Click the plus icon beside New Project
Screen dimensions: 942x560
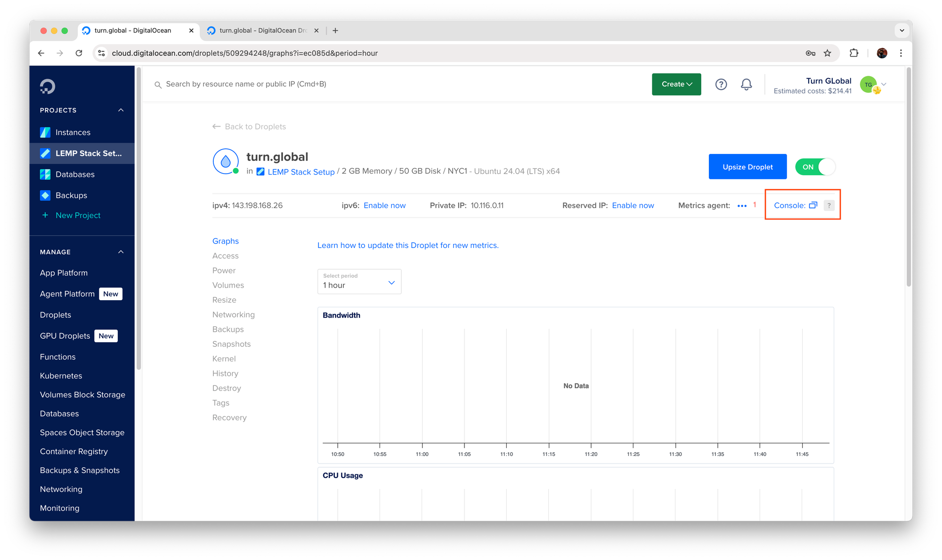click(45, 215)
